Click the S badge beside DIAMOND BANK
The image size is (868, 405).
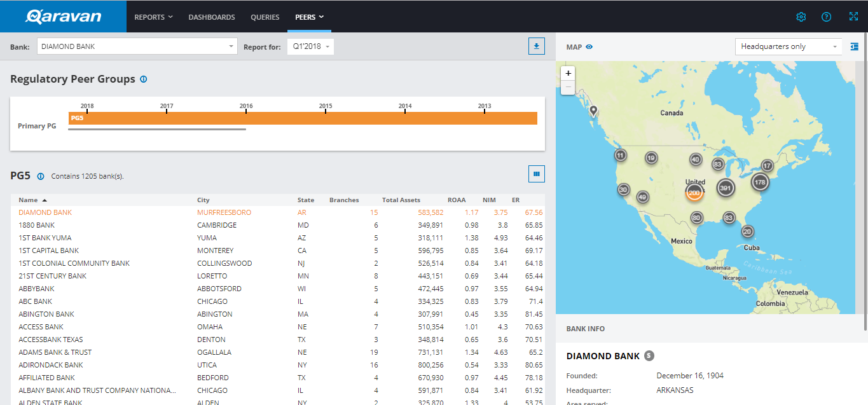tap(649, 356)
